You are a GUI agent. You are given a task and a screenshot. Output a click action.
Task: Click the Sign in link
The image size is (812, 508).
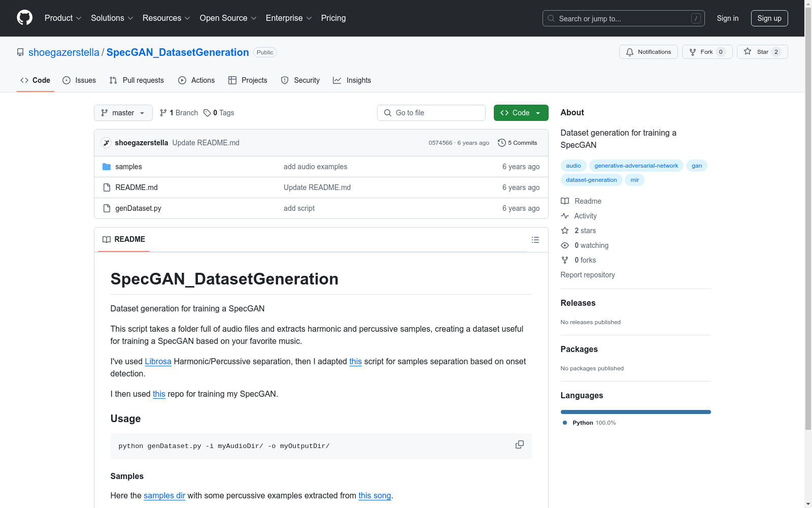click(x=728, y=18)
